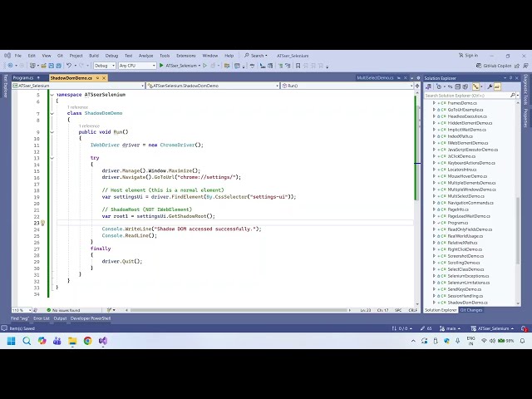Open the Debug configuration dropdown
Screen dimensions: 532x399
pos(105,66)
